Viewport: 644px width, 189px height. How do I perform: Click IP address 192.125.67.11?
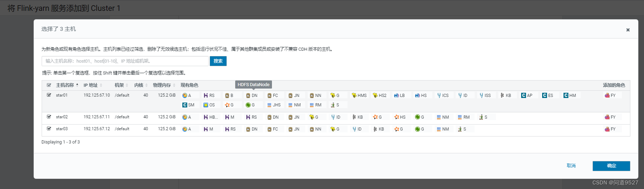[x=97, y=117]
